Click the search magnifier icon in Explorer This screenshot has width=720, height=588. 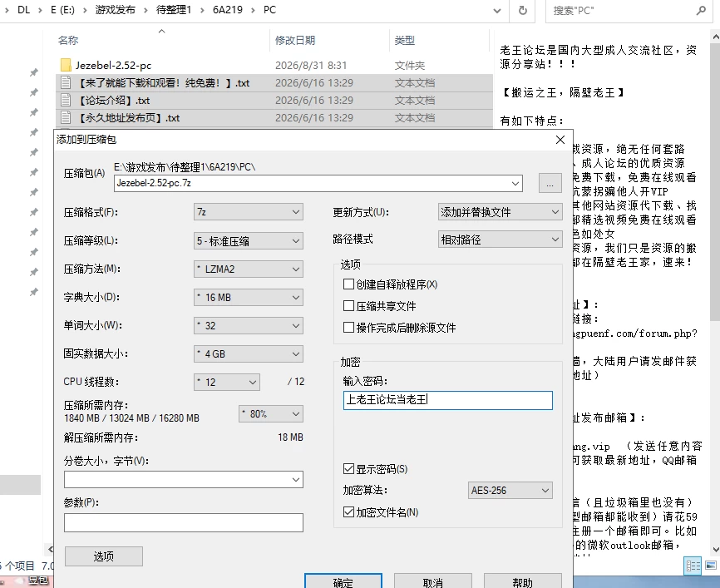(701, 10)
